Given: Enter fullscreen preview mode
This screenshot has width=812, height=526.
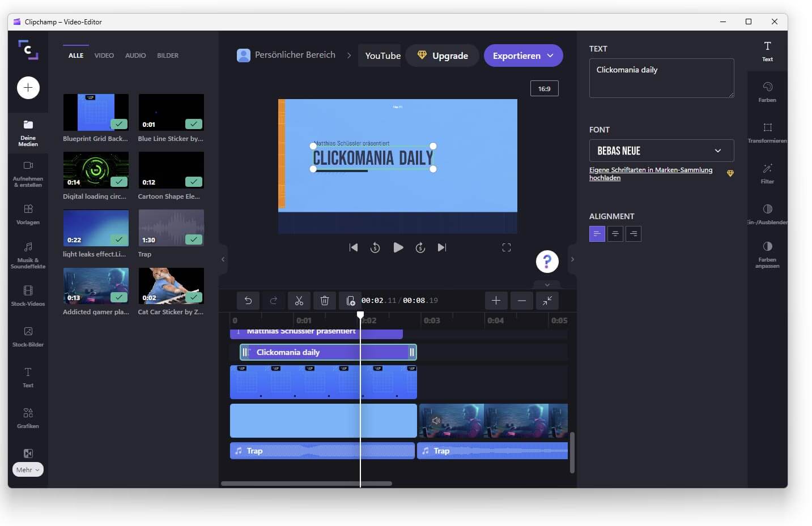Looking at the screenshot, I should coord(507,247).
